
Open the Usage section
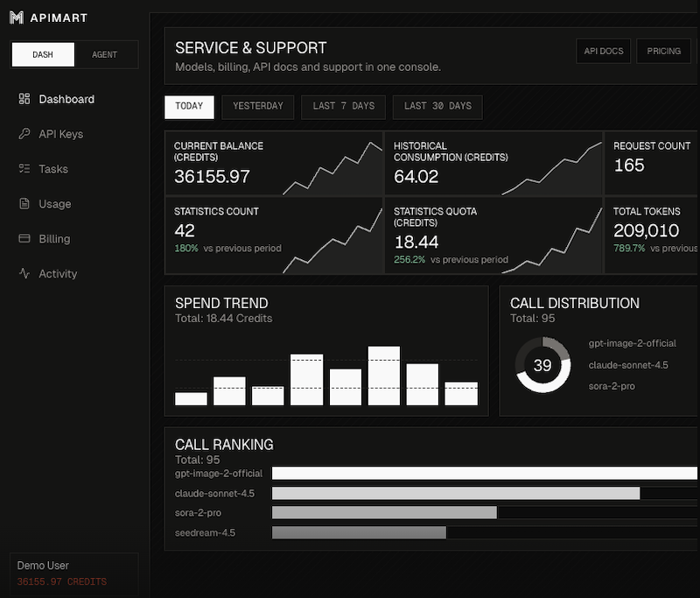55,204
